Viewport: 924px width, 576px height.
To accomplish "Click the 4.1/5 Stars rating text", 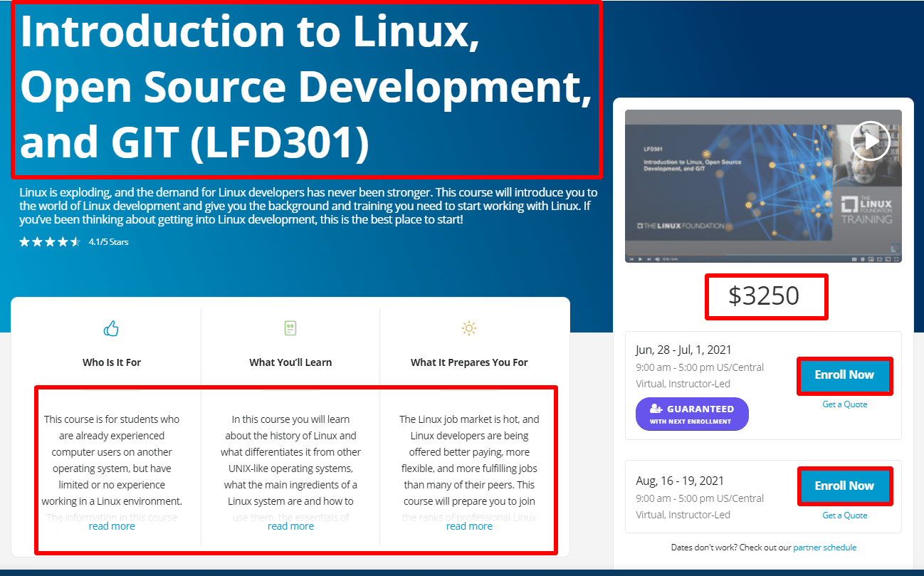I will 108,242.
